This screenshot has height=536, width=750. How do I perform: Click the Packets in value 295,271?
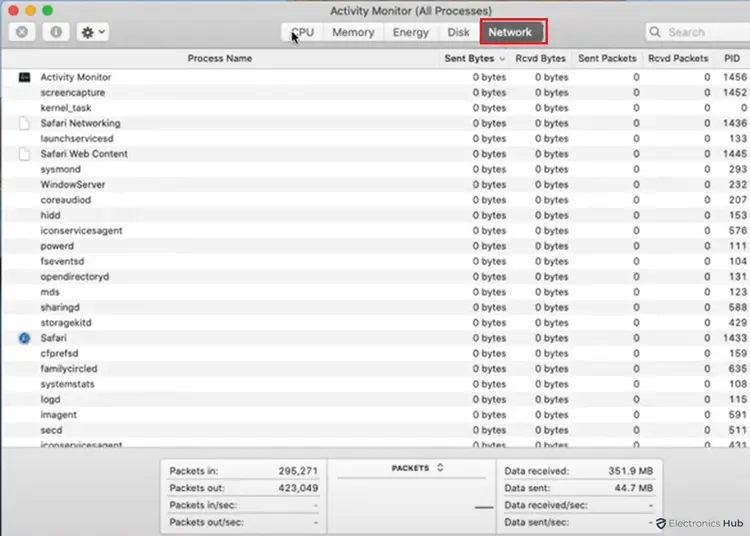pyautogui.click(x=298, y=471)
